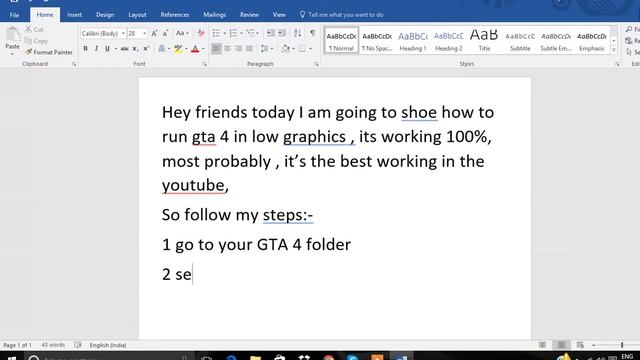Expand font color dropdown arrow
The height and width of the screenshot is (360, 640).
203,49
